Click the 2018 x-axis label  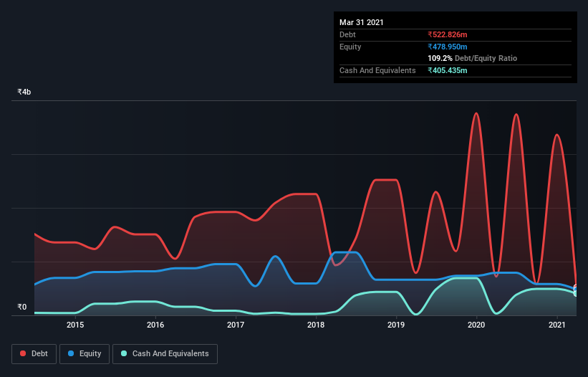[316, 325]
